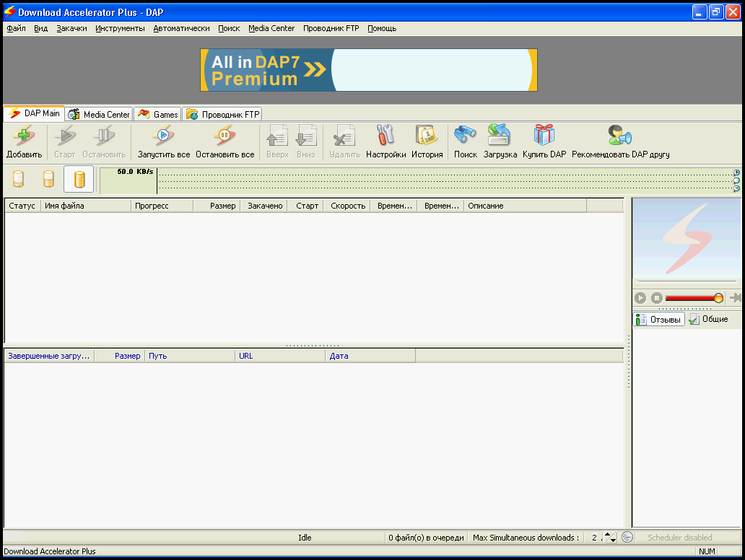Click the media preview thumbnail

tap(686, 237)
